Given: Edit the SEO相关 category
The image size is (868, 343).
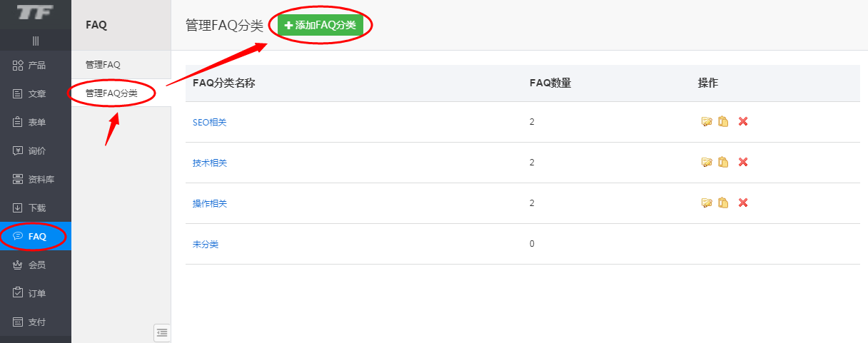Looking at the screenshot, I should (707, 122).
